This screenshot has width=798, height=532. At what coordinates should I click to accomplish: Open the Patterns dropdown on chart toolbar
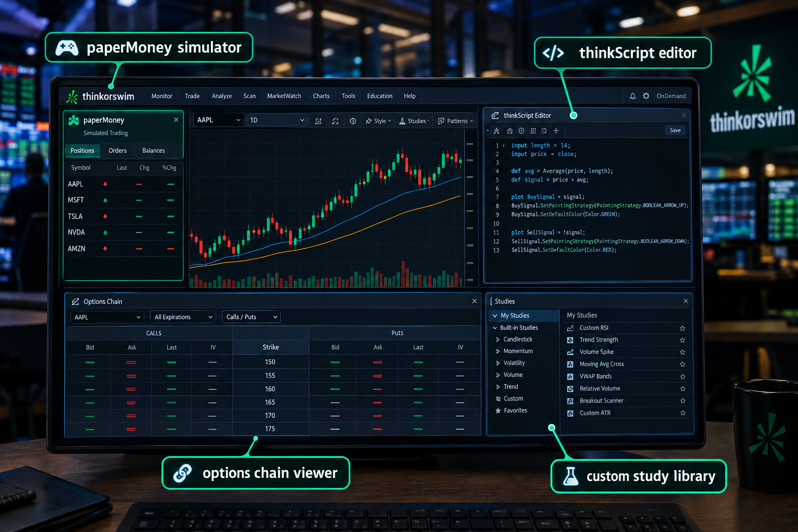tap(456, 121)
